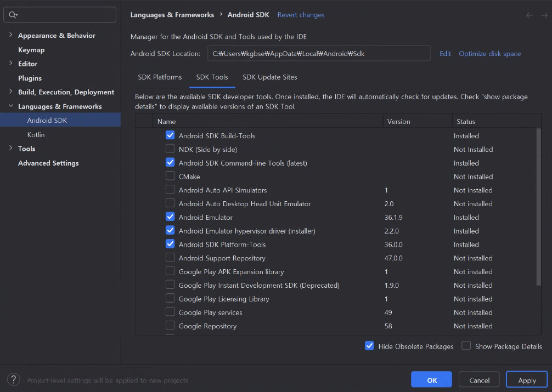Viewport: 552px width, 392px height.
Task: Select the SDK Tools tab
Action: point(212,77)
